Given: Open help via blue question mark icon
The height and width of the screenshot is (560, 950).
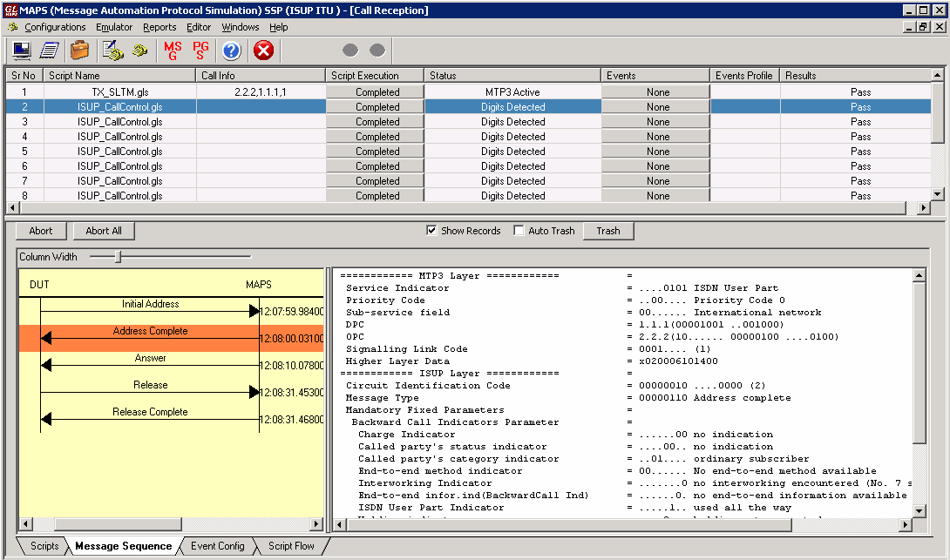Looking at the screenshot, I should [x=232, y=51].
